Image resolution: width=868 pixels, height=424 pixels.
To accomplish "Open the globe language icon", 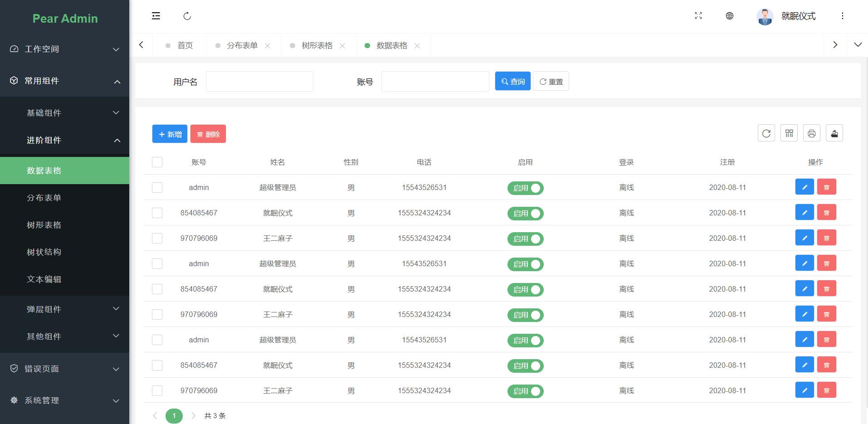I will (730, 16).
